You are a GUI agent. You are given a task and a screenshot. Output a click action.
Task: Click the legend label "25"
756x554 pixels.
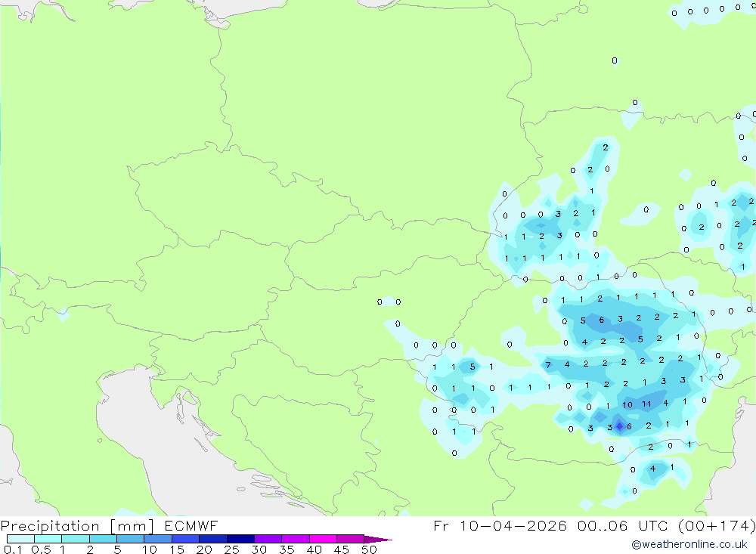click(x=231, y=549)
